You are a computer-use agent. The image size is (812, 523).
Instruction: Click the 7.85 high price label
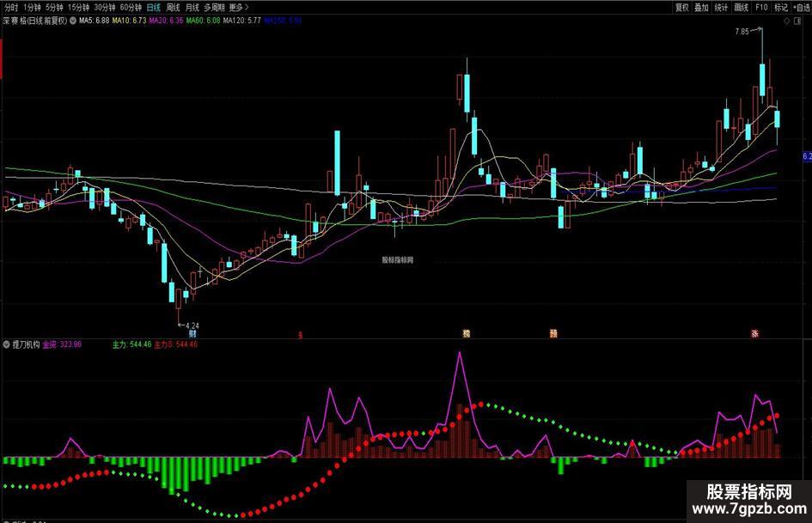pyautogui.click(x=742, y=32)
